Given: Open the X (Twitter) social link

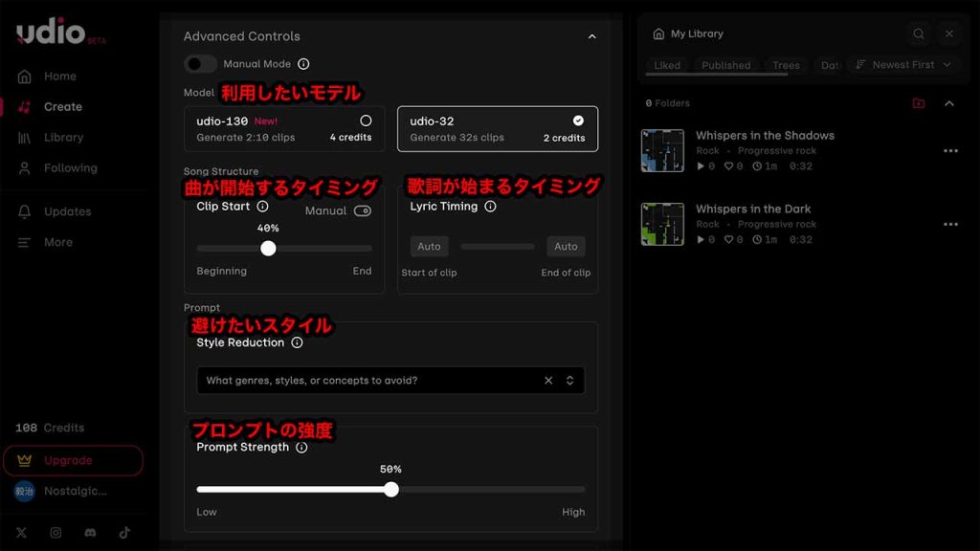Looking at the screenshot, I should [21, 532].
